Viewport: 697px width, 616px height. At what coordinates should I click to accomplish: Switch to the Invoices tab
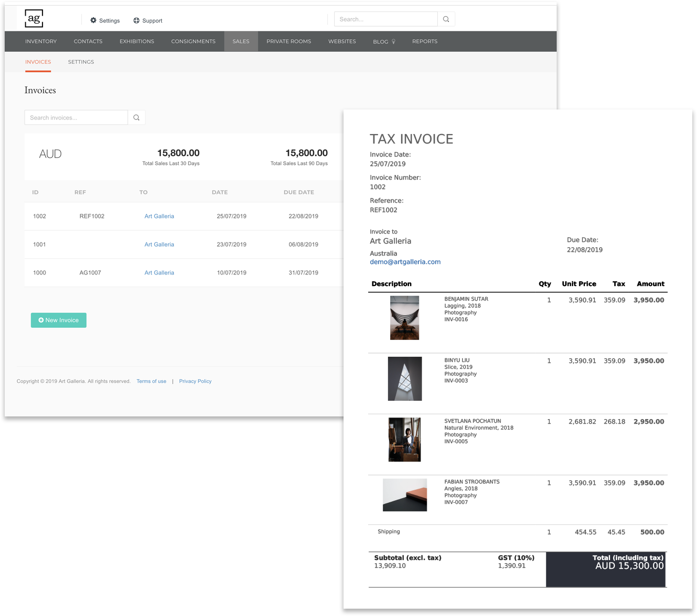coord(38,62)
